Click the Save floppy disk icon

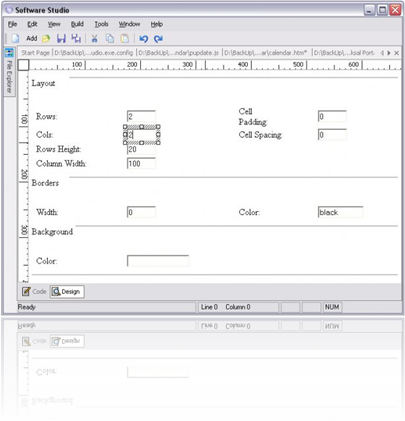(x=61, y=39)
